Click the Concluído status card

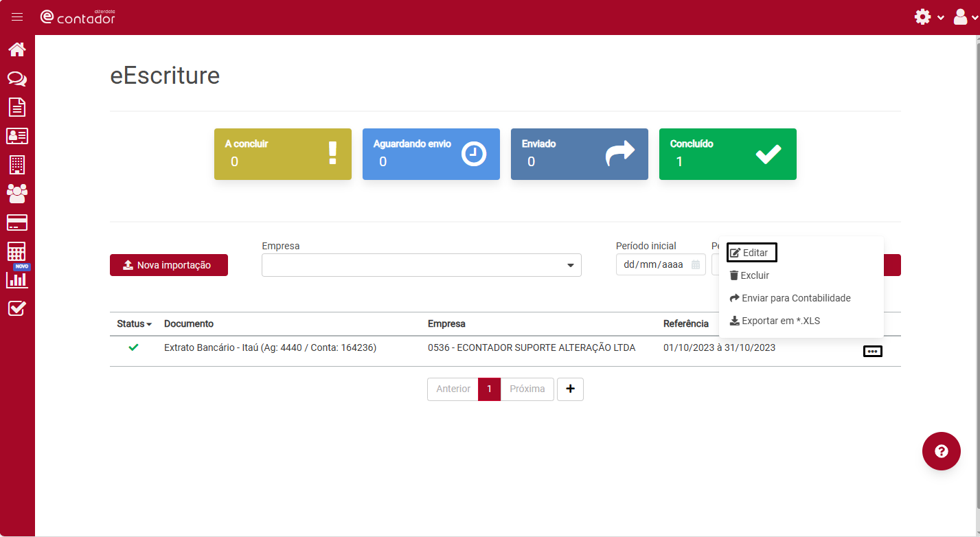coord(727,154)
